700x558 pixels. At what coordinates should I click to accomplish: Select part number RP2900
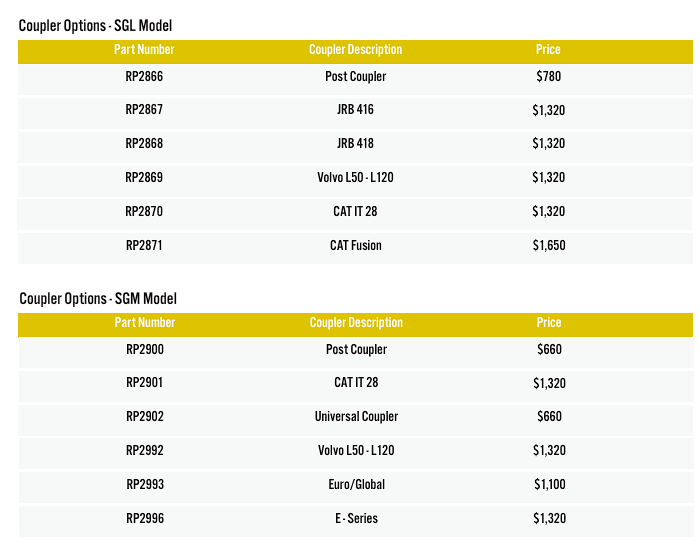point(145,350)
